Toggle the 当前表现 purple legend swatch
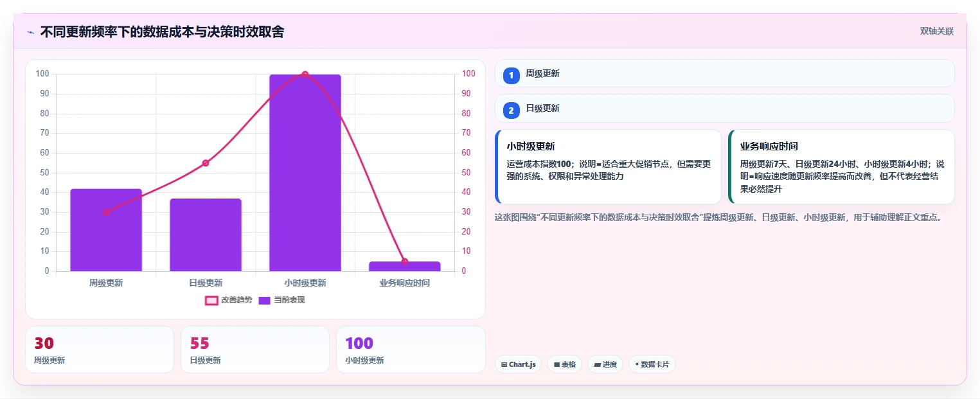The height and width of the screenshot is (399, 980). 264,300
